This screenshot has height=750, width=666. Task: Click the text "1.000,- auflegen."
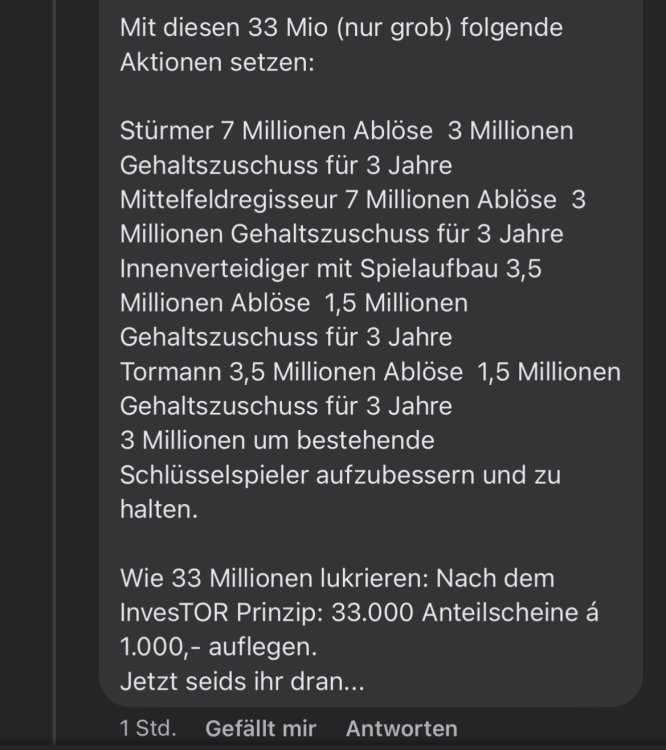(x=218, y=648)
